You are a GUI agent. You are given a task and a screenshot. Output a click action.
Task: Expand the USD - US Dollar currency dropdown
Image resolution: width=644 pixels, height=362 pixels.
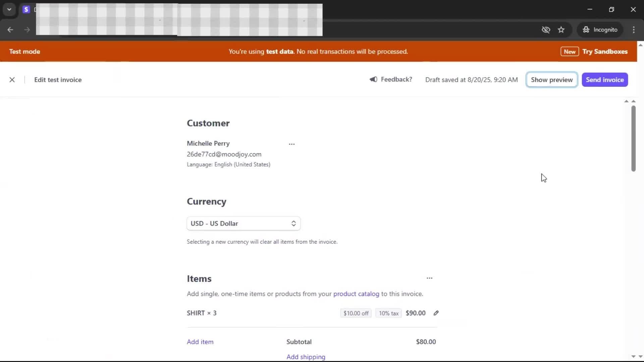pos(244,224)
